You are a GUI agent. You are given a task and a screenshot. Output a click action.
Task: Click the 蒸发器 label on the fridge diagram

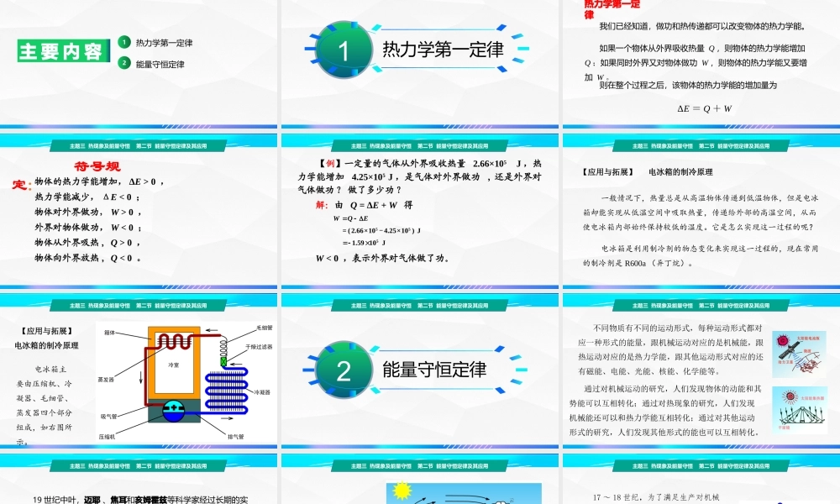coord(106,380)
